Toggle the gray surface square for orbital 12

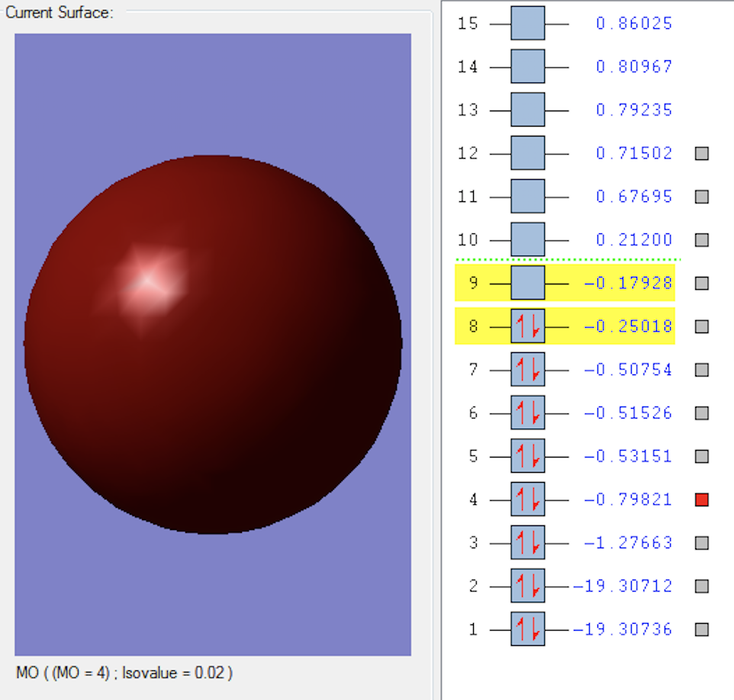click(x=702, y=153)
